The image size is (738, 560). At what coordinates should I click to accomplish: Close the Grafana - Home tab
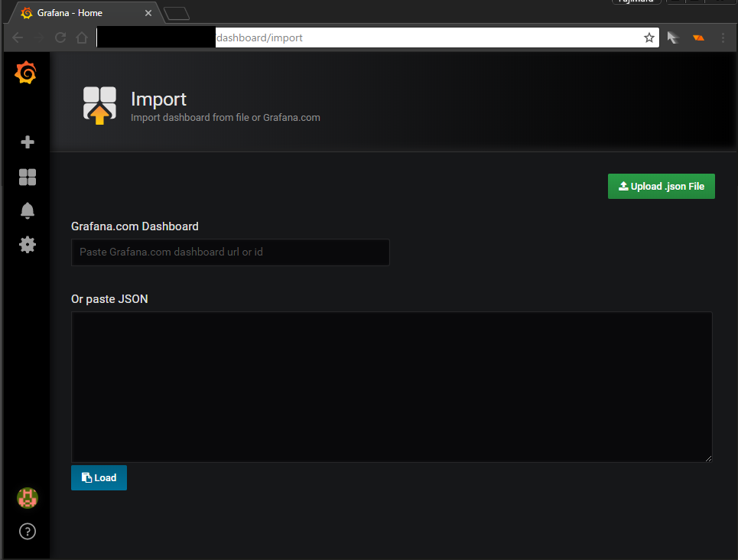pyautogui.click(x=148, y=13)
